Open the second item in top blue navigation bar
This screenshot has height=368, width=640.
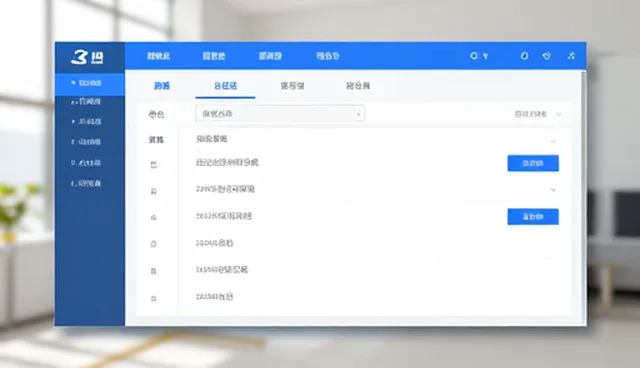[214, 56]
